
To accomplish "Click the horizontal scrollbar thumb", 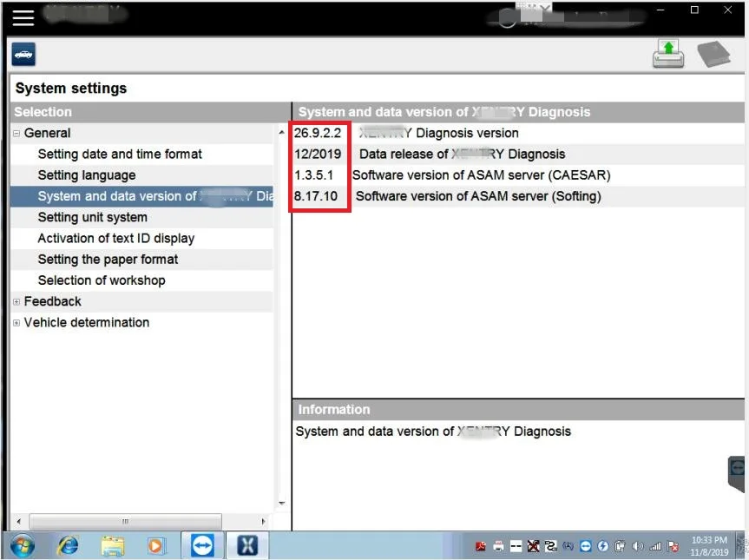I will 126,521.
